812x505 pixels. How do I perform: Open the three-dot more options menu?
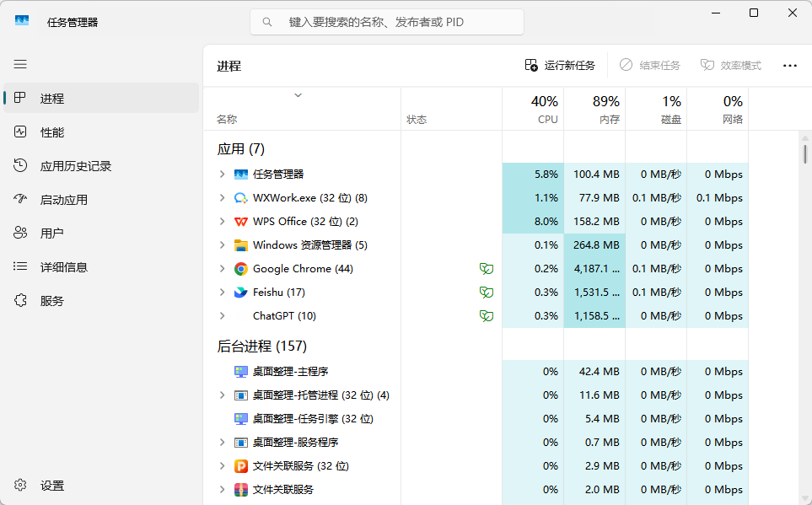790,65
